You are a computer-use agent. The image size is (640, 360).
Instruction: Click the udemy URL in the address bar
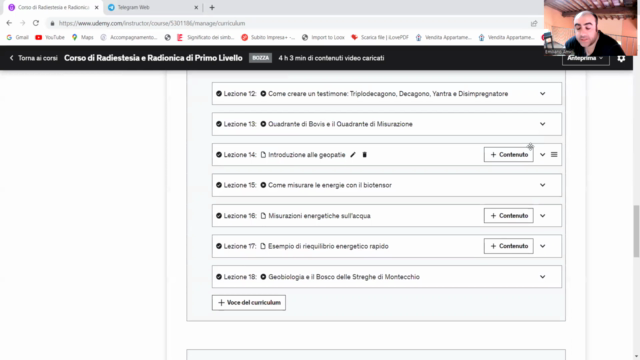coord(152,23)
